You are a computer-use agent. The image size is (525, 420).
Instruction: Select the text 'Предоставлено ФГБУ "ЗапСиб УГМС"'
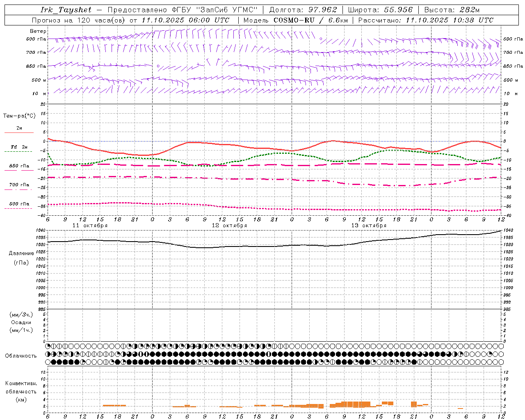pos(183,10)
